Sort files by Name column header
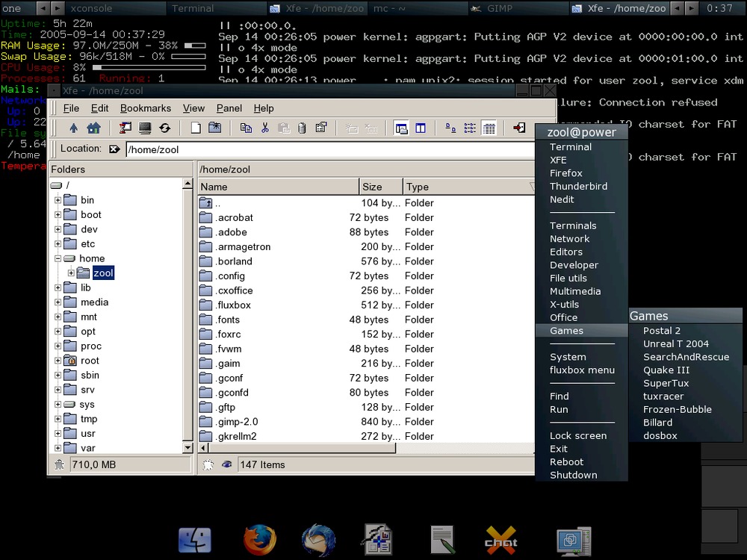The height and width of the screenshot is (560, 747). coord(278,187)
